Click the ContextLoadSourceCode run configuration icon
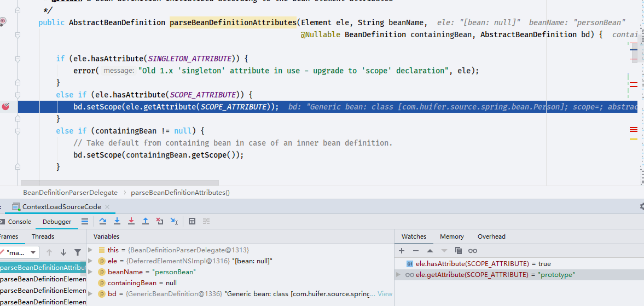Image resolution: width=644 pixels, height=306 pixels. click(x=16, y=206)
